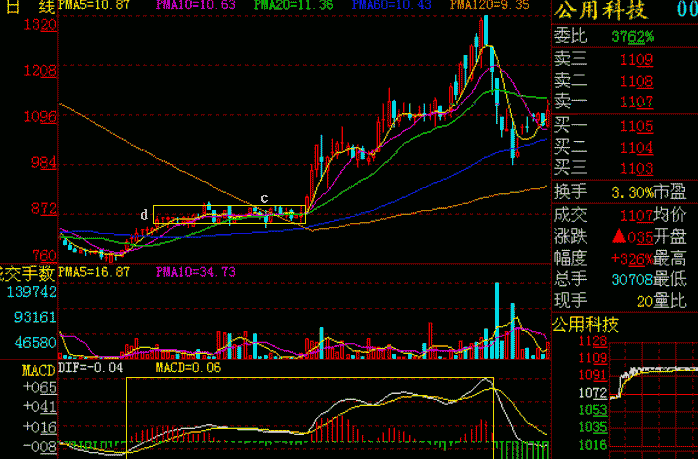Click the 93161 volume axis label

tap(36, 317)
